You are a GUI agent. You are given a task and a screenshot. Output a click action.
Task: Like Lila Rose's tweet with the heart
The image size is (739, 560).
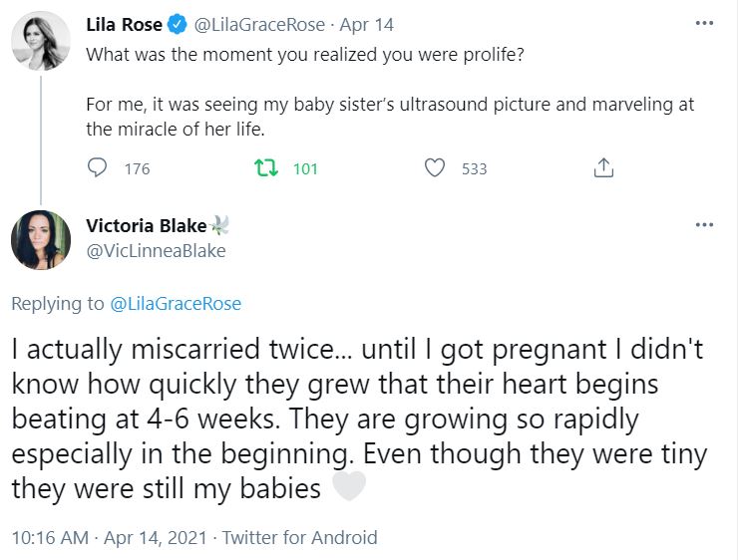435,168
